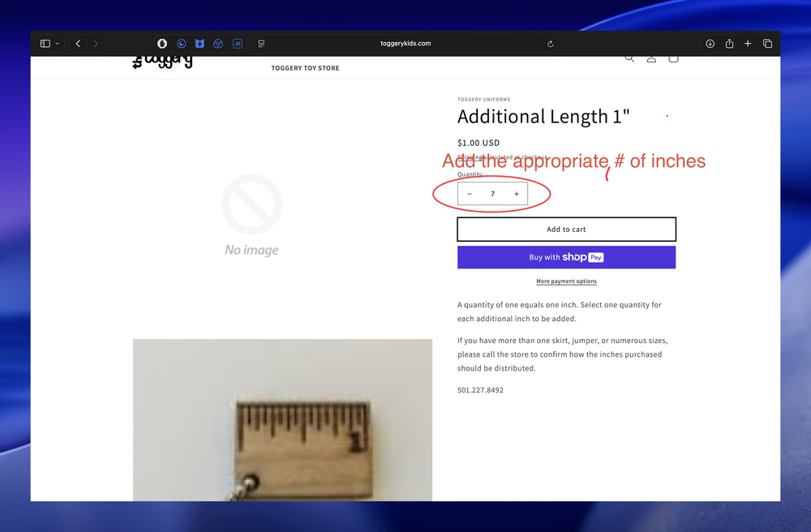Open the hand-shaped blocker extension icon
This screenshot has width=811, height=532.
point(162,44)
